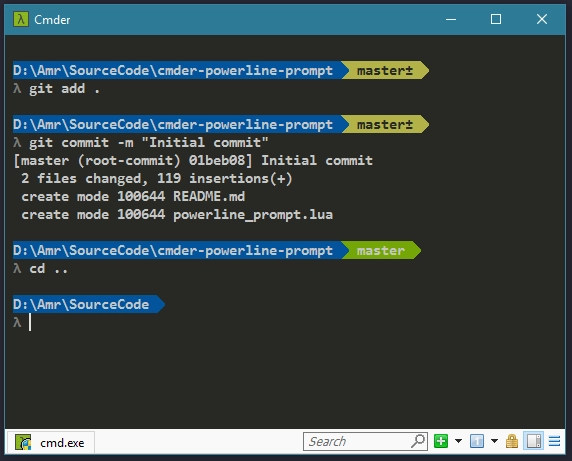572x461 pixels.
Task: Click the green master branch segment
Action: coord(381,251)
